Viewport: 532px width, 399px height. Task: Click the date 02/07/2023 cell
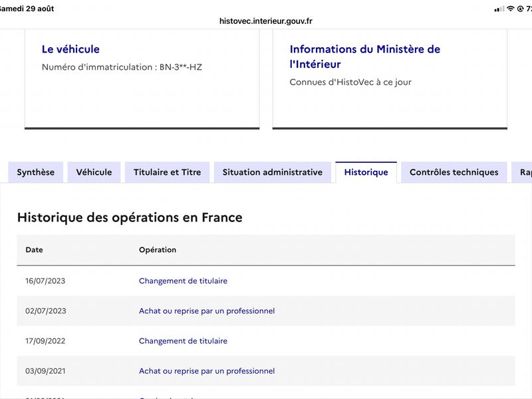pos(45,311)
